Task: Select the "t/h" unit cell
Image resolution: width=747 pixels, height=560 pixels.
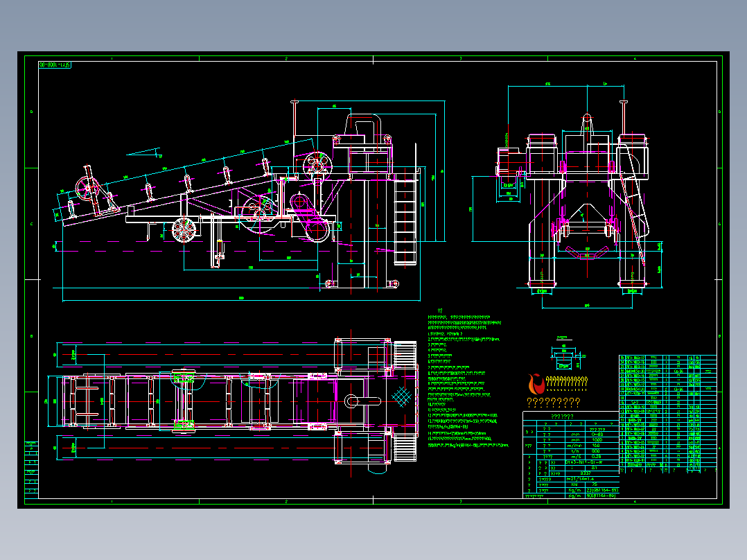Action: point(575,451)
